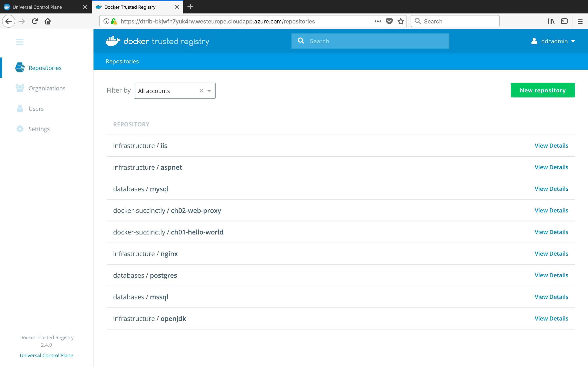588x367 pixels.
Task: Reload the current page
Action: pyautogui.click(x=35, y=21)
